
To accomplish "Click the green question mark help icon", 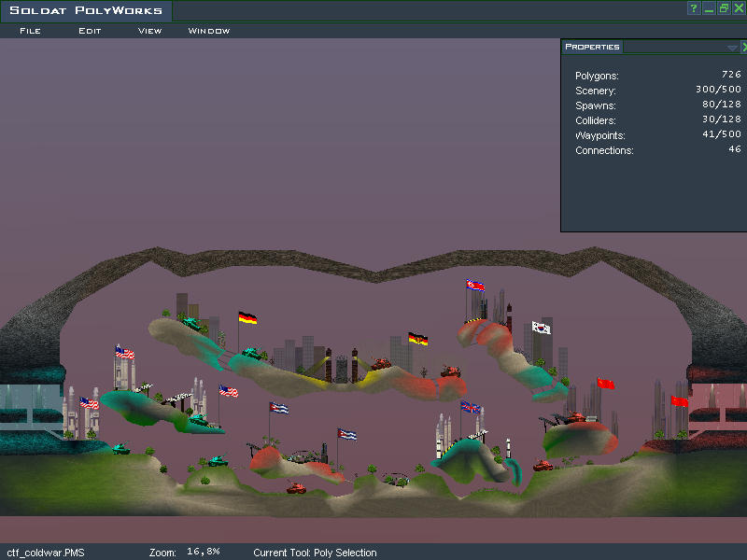I will pos(694,8).
